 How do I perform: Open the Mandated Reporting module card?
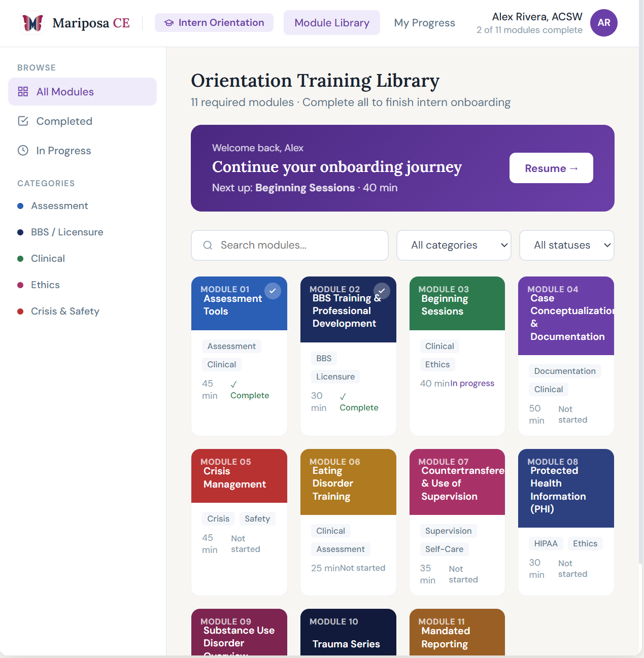point(457,632)
